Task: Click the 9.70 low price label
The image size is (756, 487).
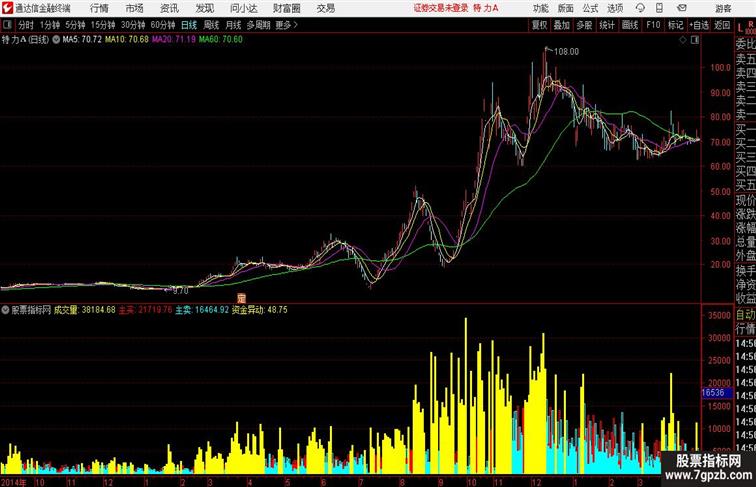Action: (x=180, y=291)
